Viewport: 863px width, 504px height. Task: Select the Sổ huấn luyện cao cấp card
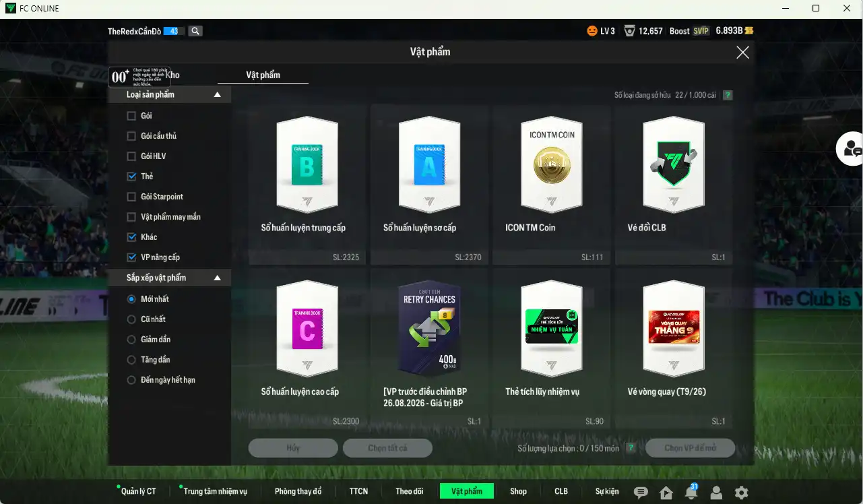click(x=307, y=348)
